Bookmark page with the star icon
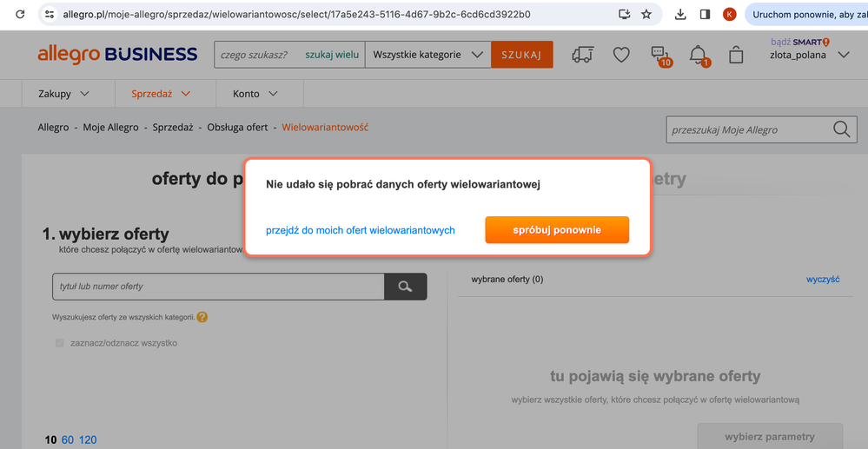The image size is (868, 449). point(646,14)
